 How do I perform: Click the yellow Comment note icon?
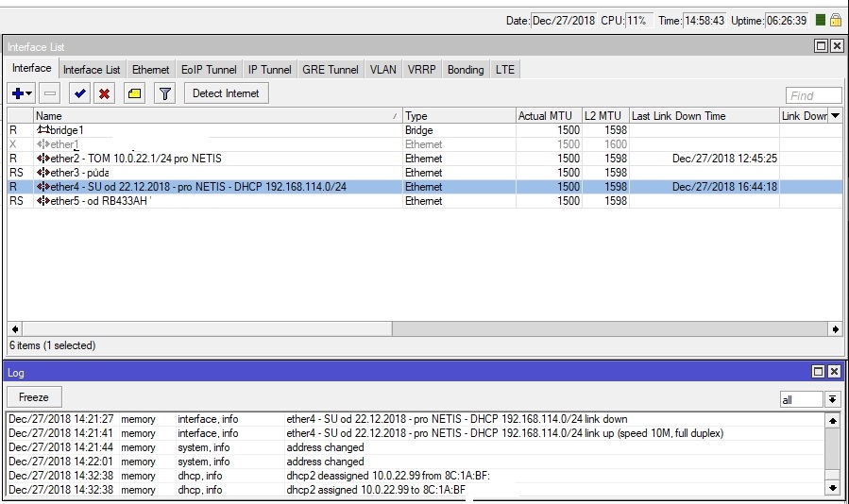coord(134,93)
